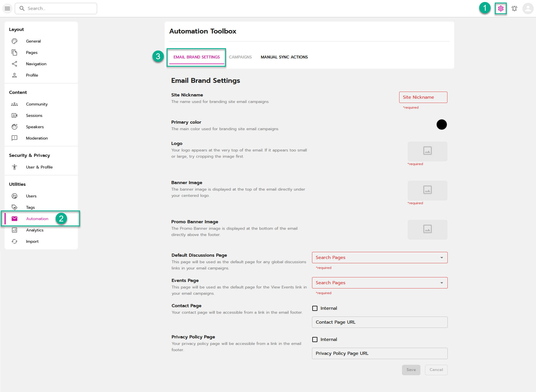Enable the Contact Page Internal checkbox
Viewport: 536px width, 392px height.
pos(315,308)
